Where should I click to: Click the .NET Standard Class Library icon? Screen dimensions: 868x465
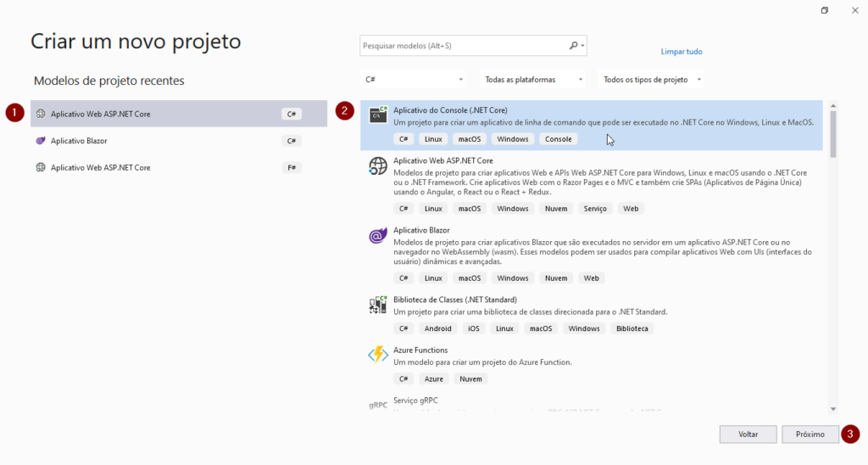378,305
